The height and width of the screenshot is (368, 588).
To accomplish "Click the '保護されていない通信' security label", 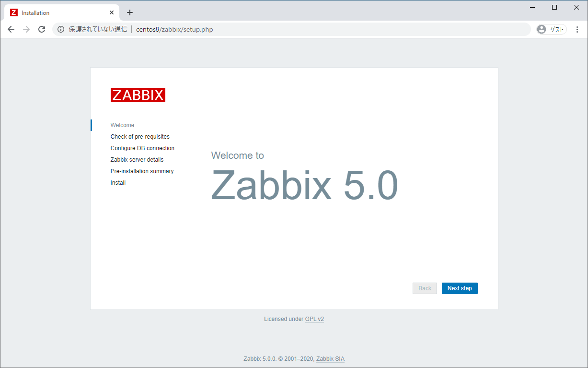I will [98, 29].
